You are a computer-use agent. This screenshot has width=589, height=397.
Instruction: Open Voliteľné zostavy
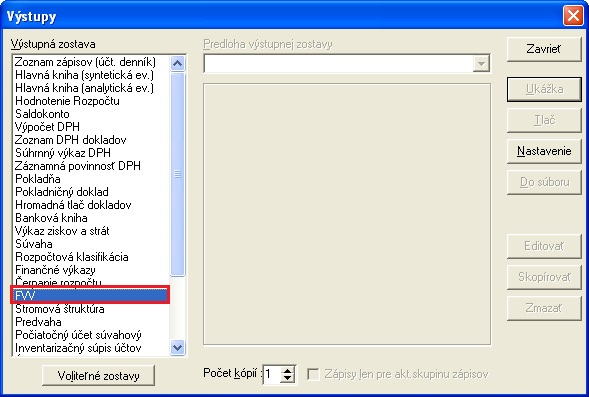[98, 376]
